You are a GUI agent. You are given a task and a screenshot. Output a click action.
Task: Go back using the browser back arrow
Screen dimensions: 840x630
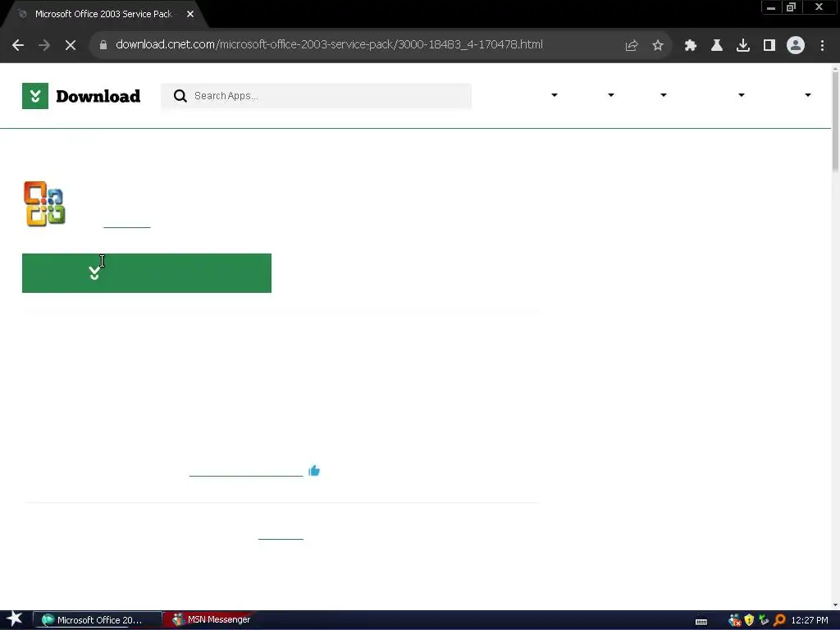(18, 45)
